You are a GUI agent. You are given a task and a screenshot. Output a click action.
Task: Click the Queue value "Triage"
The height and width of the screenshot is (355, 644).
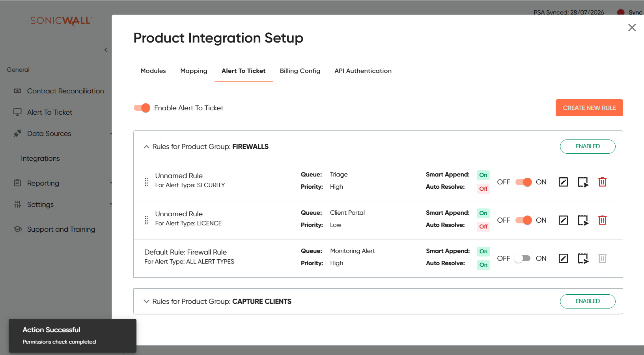tap(339, 175)
